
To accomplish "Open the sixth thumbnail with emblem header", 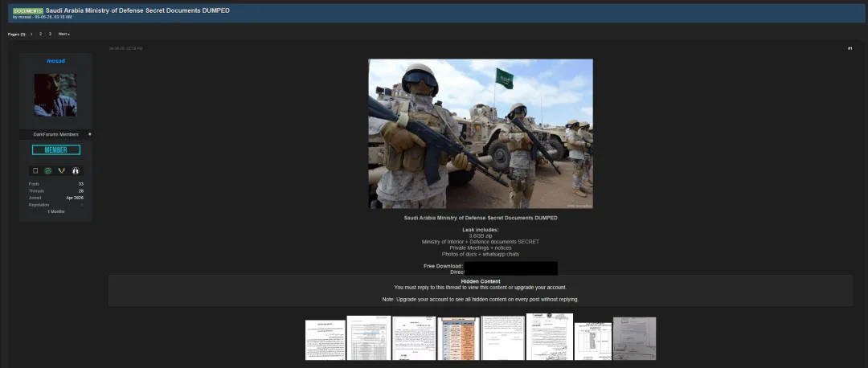I will pyautogui.click(x=550, y=337).
